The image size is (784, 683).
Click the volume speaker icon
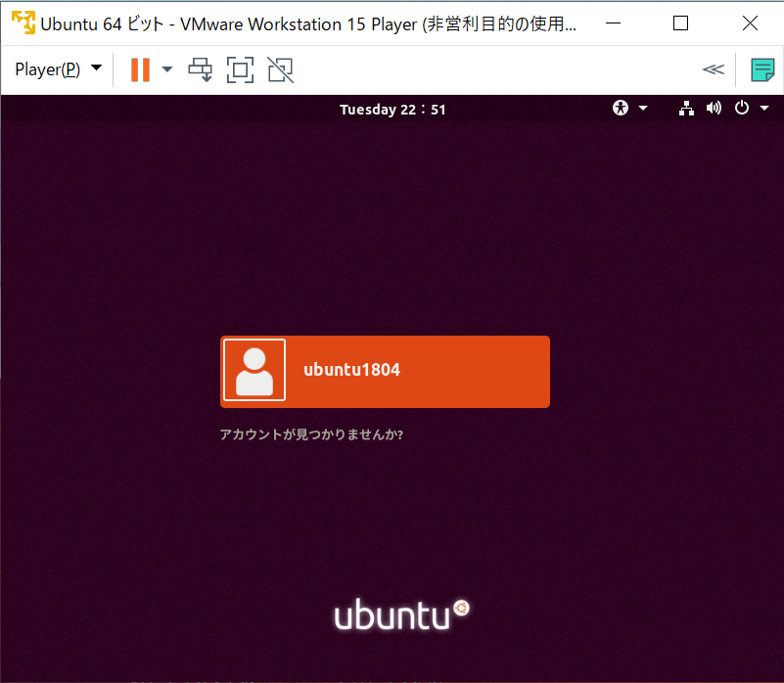pos(714,108)
